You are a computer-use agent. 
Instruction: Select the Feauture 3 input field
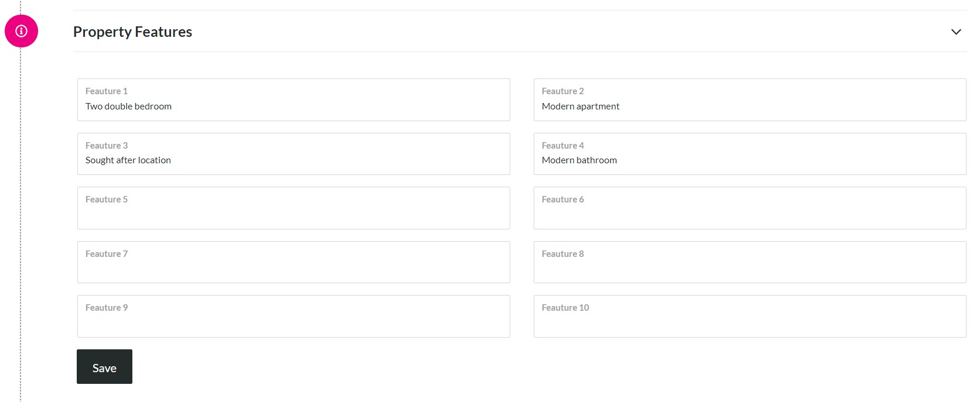tap(293, 154)
